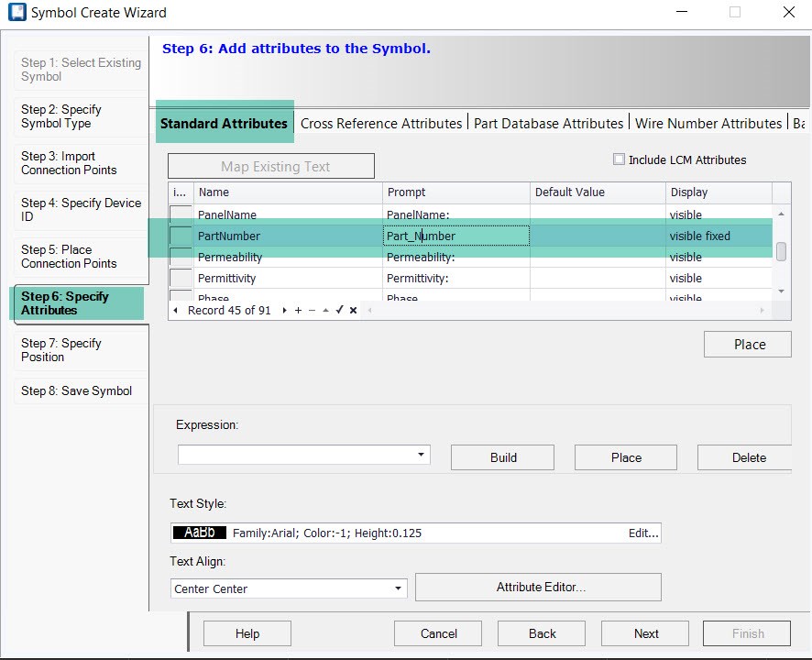The width and height of the screenshot is (812, 660).
Task: Cancel edits with the X icon
Action: tap(352, 310)
